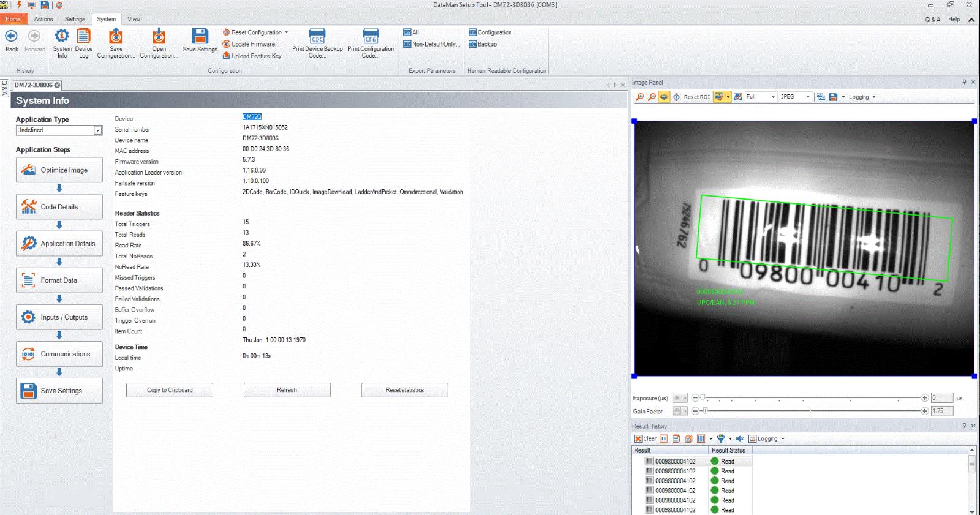The height and width of the screenshot is (515, 980).
Task: Toggle the ROI target crosshair icon
Action: [676, 97]
